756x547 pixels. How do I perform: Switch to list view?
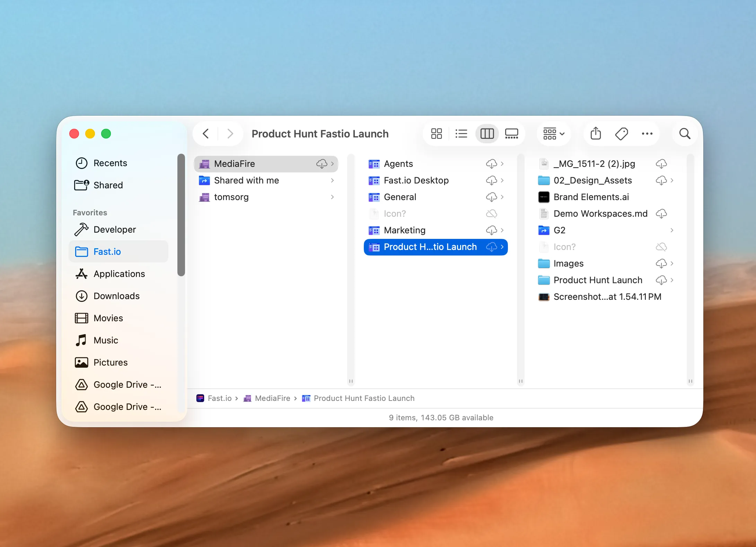(461, 134)
